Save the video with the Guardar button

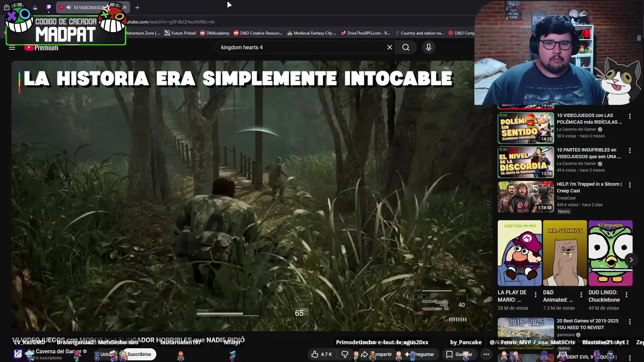(459, 354)
